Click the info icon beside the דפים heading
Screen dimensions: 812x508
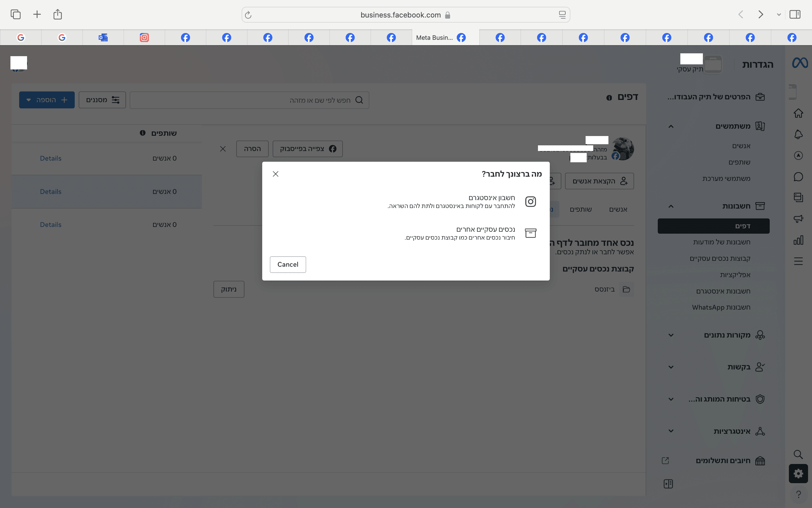[x=609, y=98]
